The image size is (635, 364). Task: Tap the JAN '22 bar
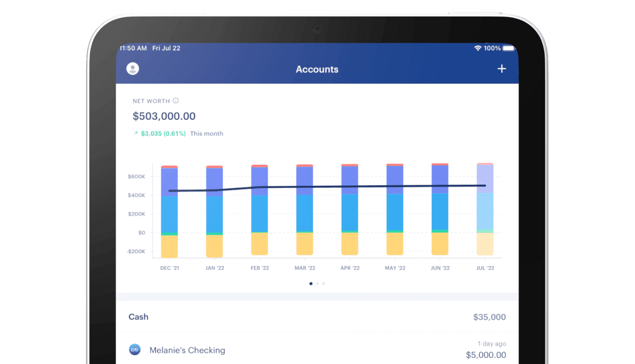click(215, 212)
